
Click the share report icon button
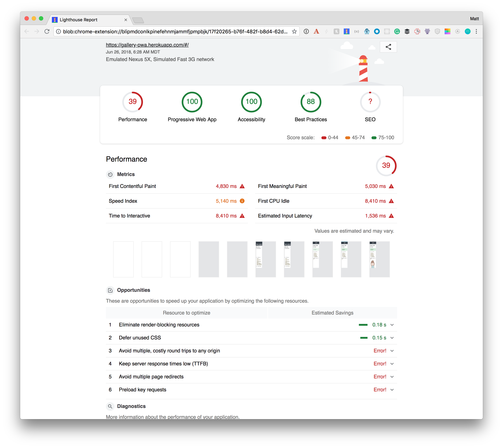388,47
